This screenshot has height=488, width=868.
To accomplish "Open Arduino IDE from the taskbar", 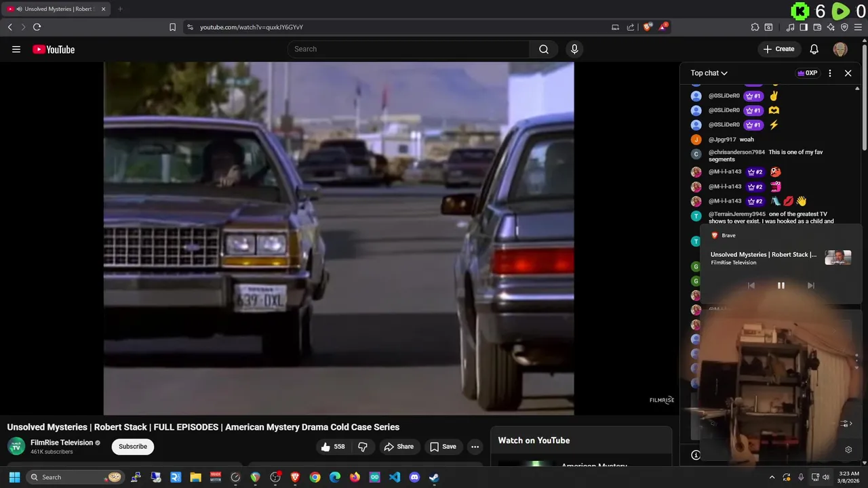I will (x=374, y=477).
